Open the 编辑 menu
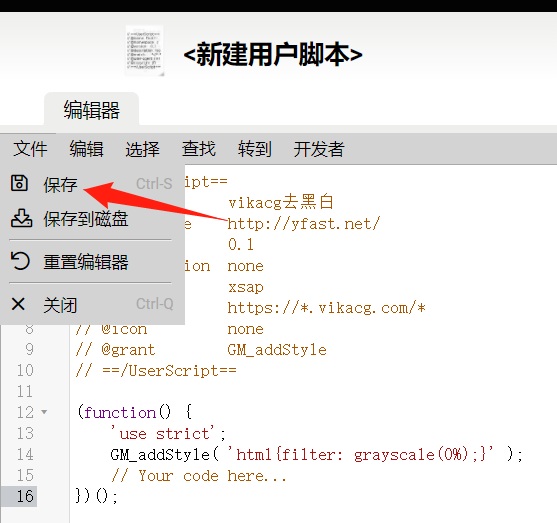The width and height of the screenshot is (557, 523). pyautogui.click(x=86, y=149)
